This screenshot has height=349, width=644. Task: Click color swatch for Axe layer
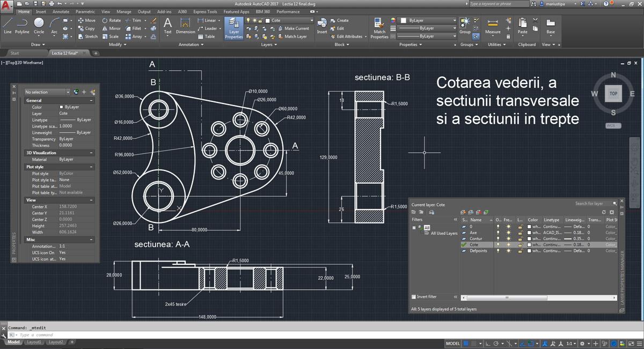coord(530,233)
